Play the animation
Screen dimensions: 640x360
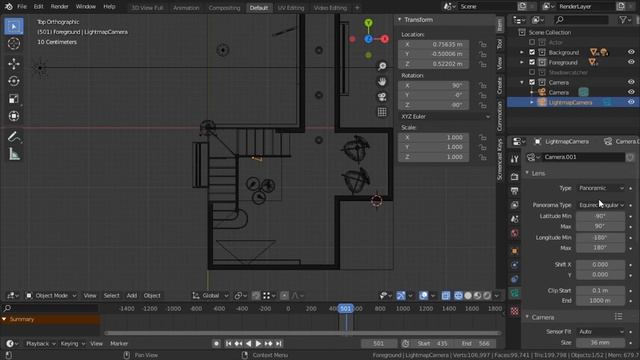[258, 344]
